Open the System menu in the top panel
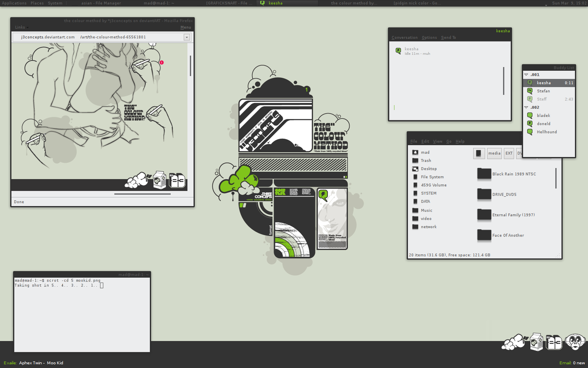The width and height of the screenshot is (588, 368). (x=55, y=3)
